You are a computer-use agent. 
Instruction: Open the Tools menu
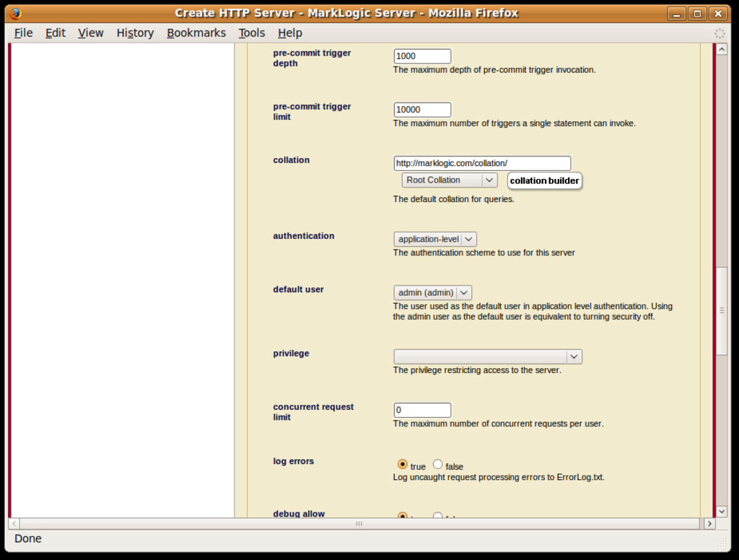(252, 33)
